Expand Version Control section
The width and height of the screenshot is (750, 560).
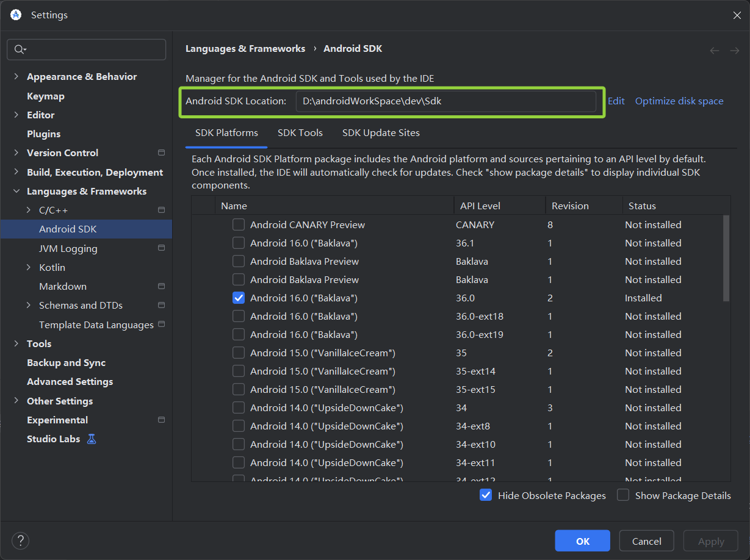click(16, 153)
